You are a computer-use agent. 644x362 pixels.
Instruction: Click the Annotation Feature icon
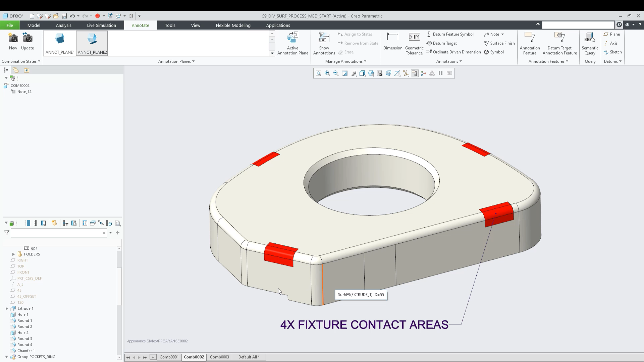coord(530,38)
